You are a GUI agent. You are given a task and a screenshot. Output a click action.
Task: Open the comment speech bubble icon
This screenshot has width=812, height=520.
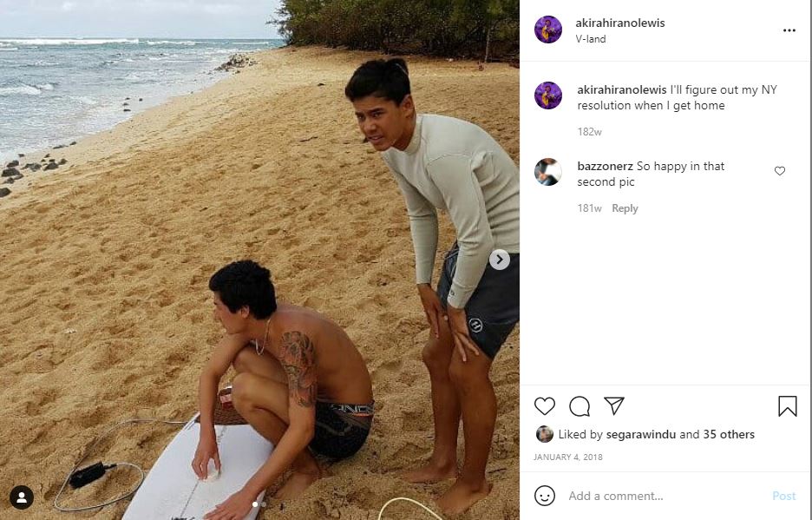580,406
